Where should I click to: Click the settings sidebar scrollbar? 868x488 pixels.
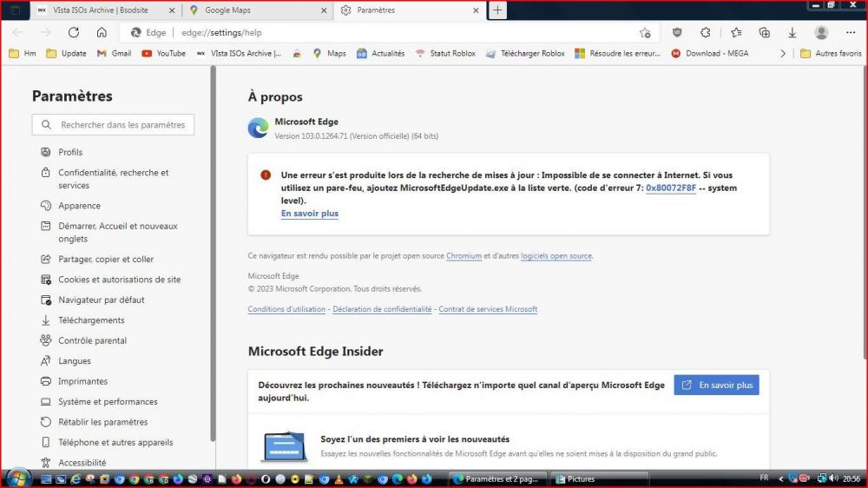click(213, 254)
